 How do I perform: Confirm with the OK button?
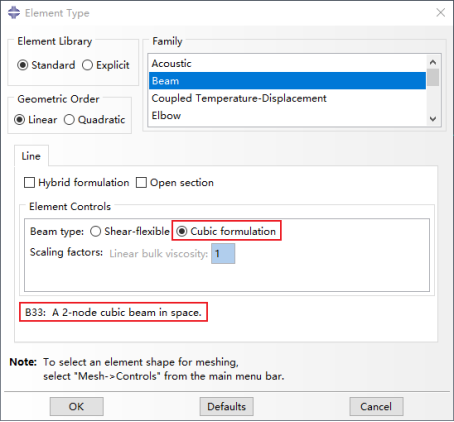click(76, 406)
